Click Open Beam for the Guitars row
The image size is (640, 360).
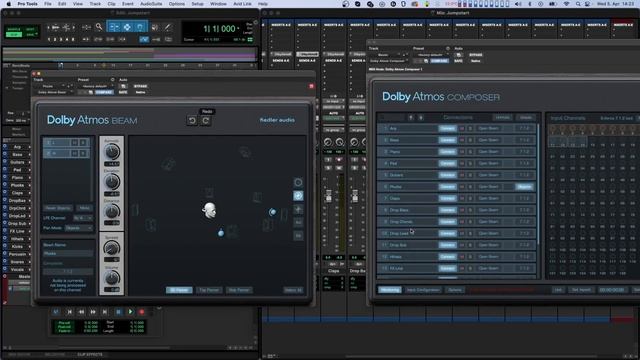click(x=488, y=175)
